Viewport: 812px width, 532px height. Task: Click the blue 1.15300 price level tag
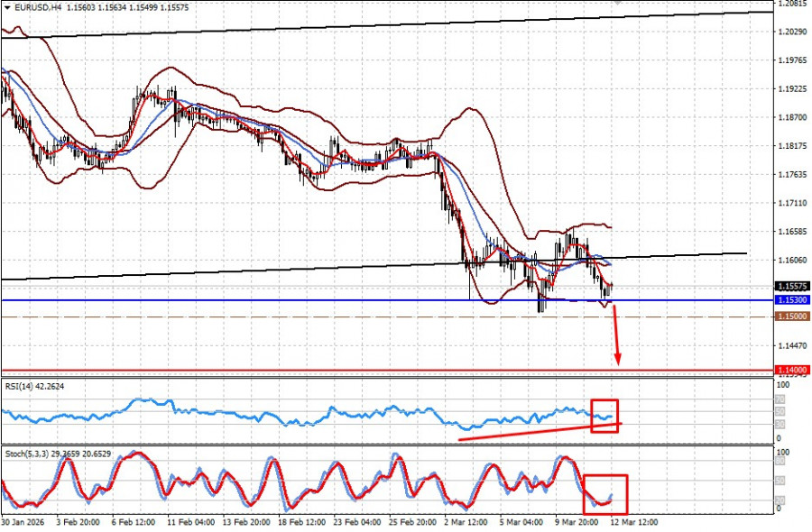click(792, 300)
